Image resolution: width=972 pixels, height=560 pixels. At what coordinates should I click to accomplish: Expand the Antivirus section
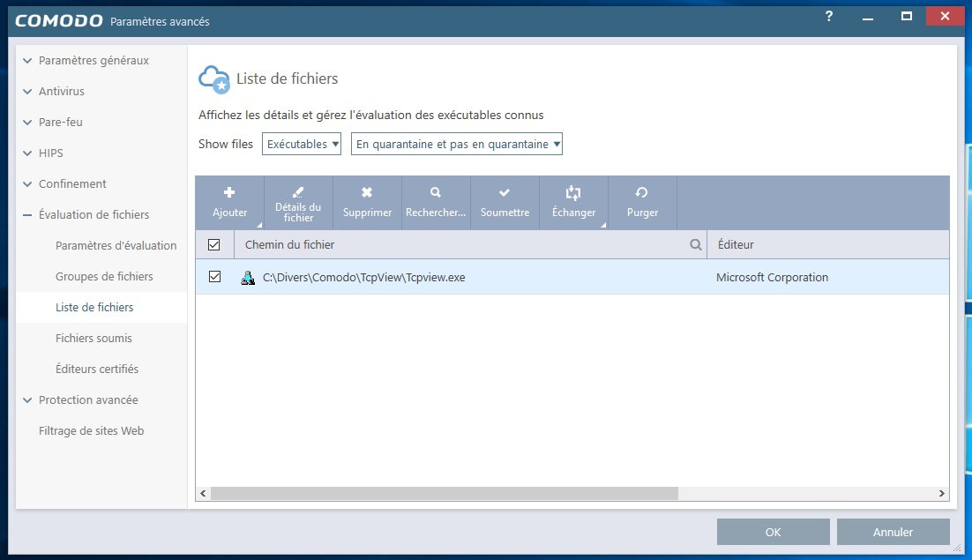(x=27, y=92)
